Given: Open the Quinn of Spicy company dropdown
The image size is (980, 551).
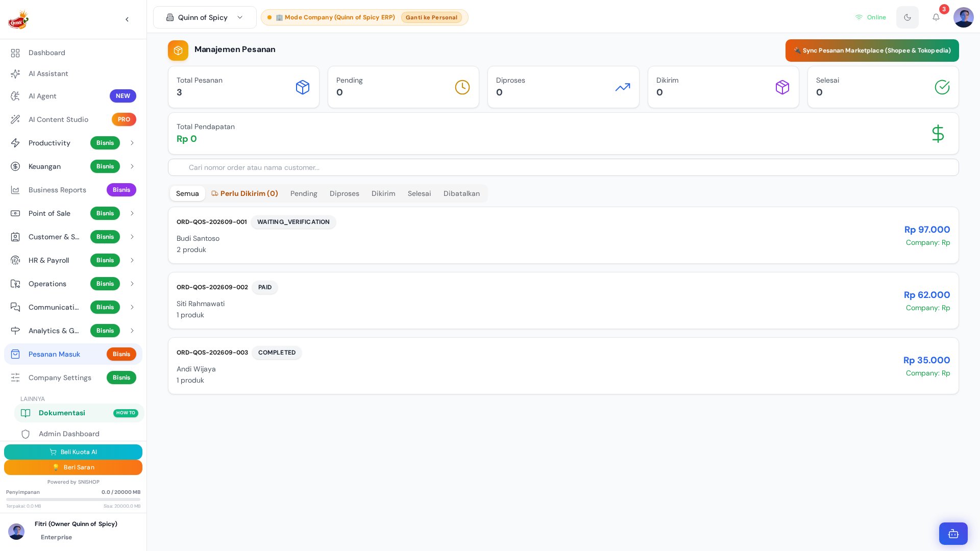Looking at the screenshot, I should point(205,17).
